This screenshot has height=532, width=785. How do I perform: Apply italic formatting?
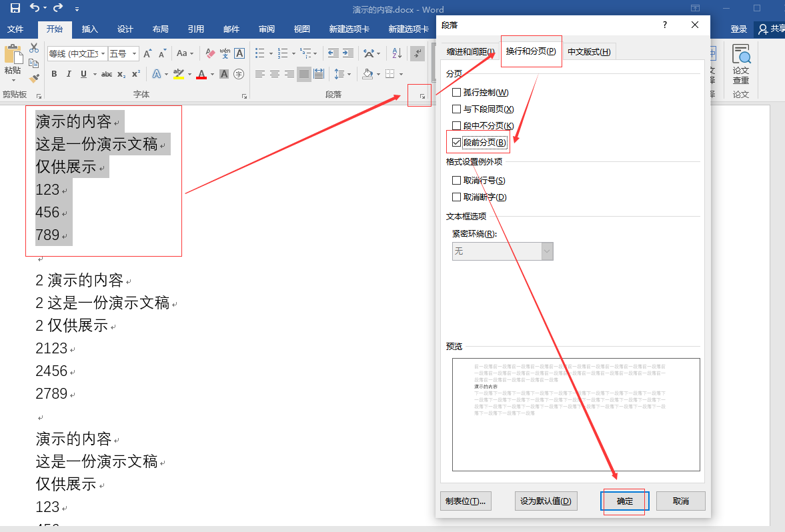click(x=69, y=74)
